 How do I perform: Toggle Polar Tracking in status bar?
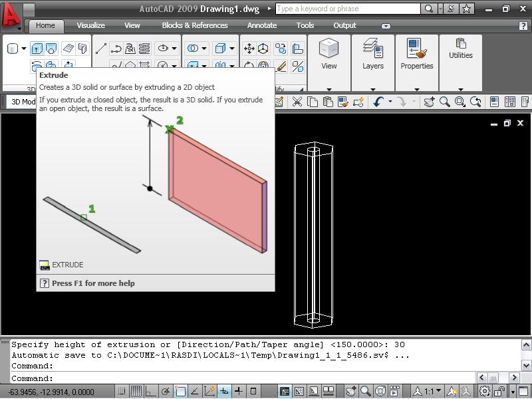click(x=166, y=391)
